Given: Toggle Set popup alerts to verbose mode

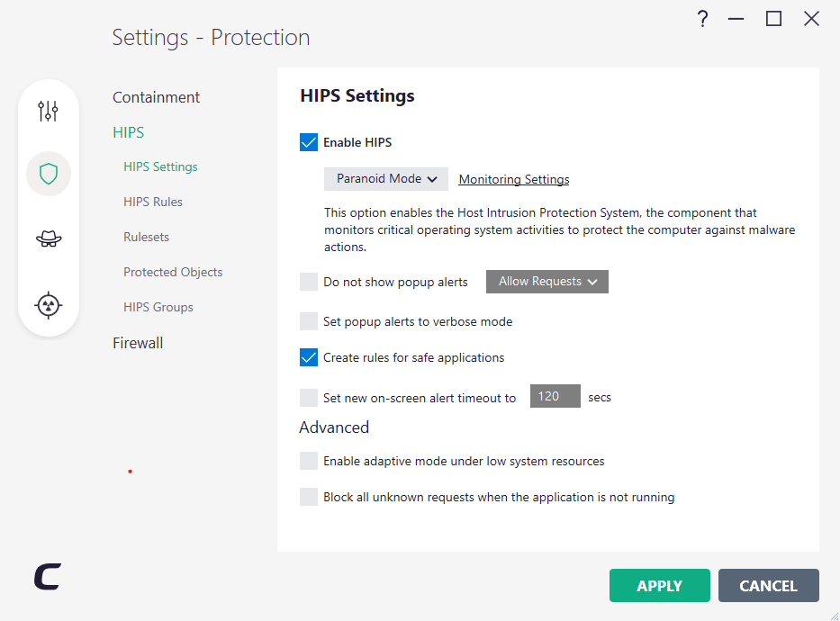Looking at the screenshot, I should tap(309, 321).
